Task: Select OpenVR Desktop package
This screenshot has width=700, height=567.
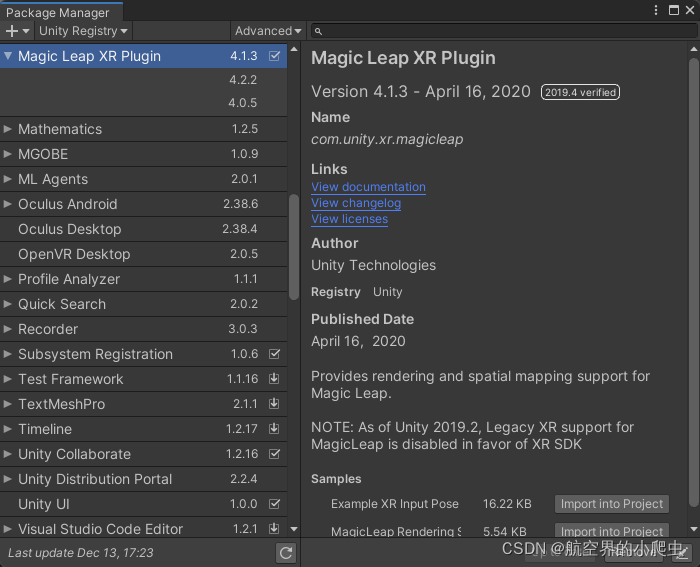Action: (143, 254)
